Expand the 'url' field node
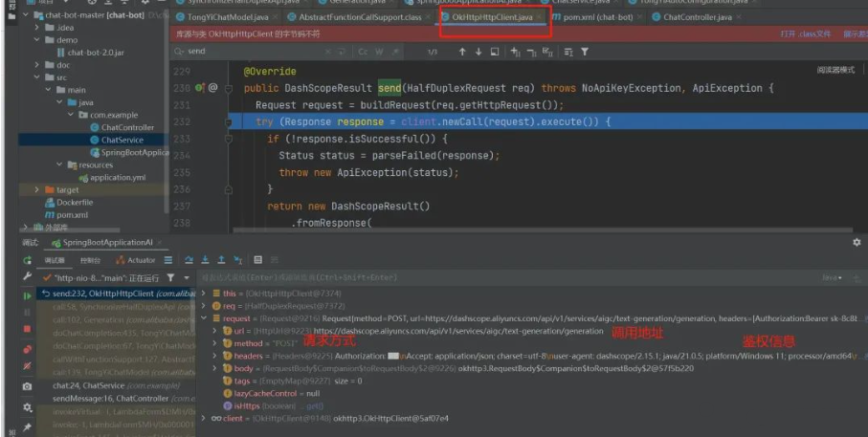 (x=214, y=331)
